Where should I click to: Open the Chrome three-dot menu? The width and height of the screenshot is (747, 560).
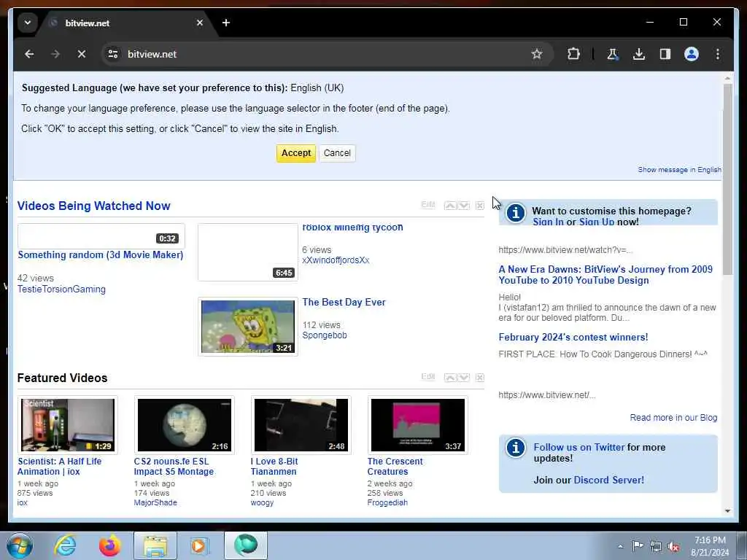coord(718,54)
